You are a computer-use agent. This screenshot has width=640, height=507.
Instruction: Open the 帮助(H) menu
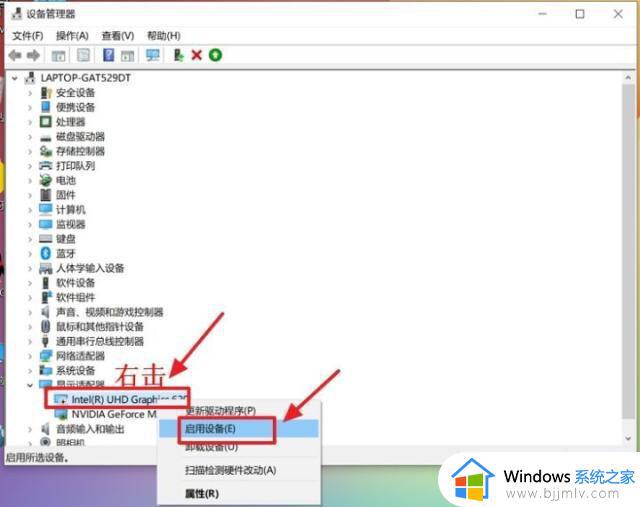click(x=163, y=36)
